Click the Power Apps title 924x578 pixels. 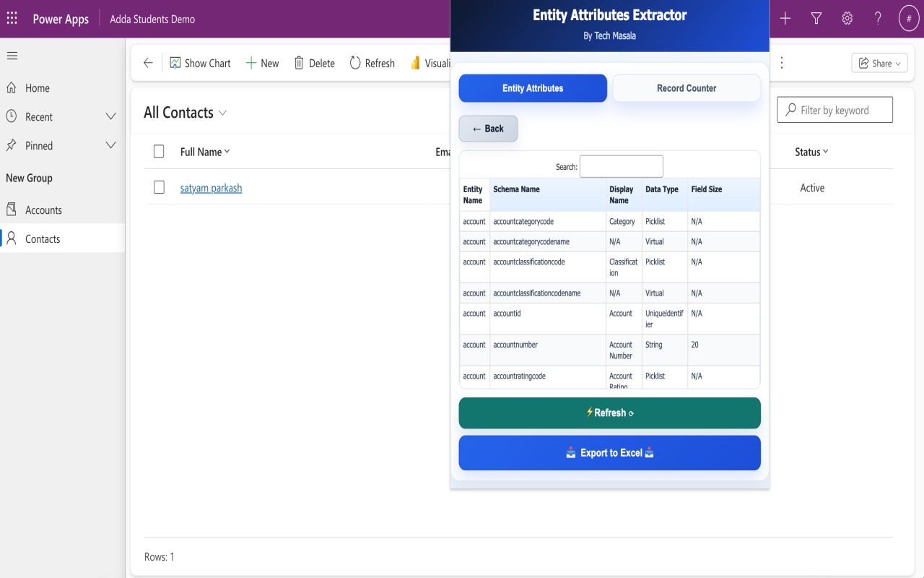[x=61, y=19]
